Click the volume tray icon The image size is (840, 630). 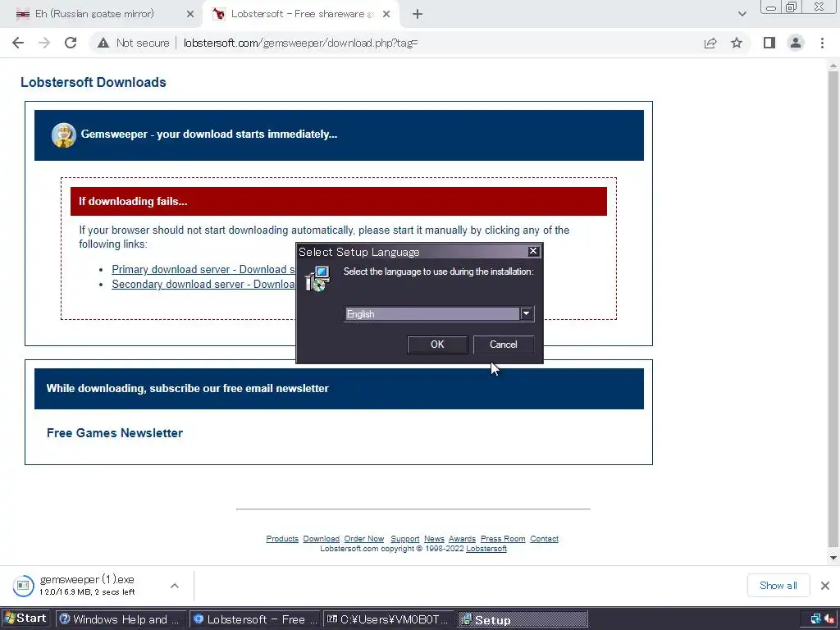tap(830, 619)
